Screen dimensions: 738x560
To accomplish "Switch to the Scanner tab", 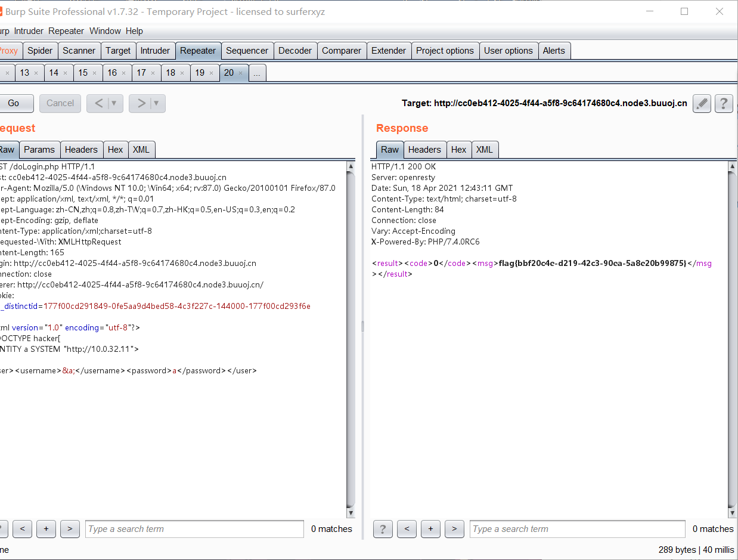I will 79,51.
